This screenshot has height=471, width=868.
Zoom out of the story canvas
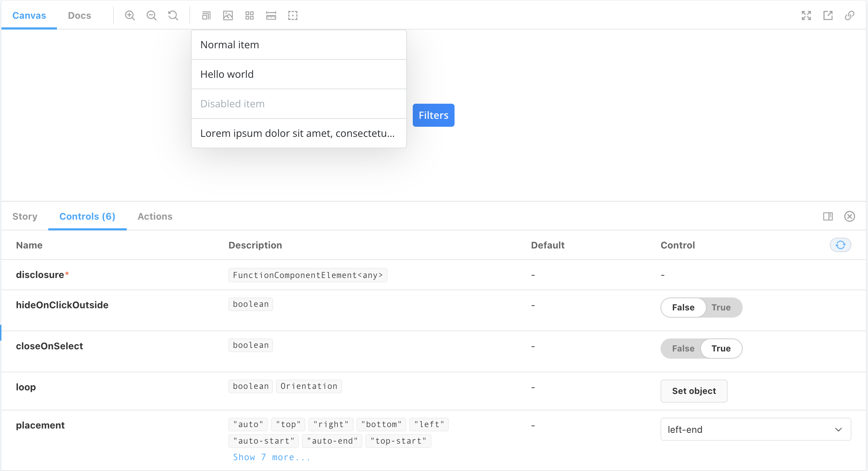pos(151,15)
